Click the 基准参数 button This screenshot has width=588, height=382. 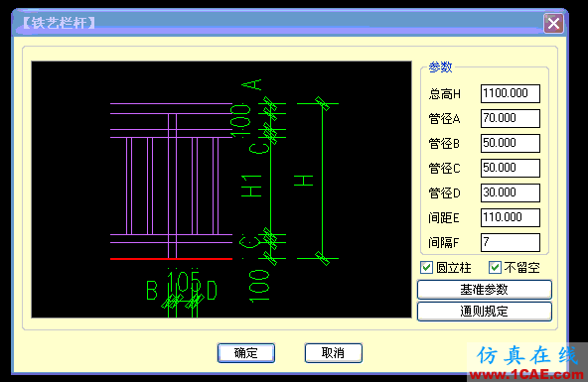(484, 290)
